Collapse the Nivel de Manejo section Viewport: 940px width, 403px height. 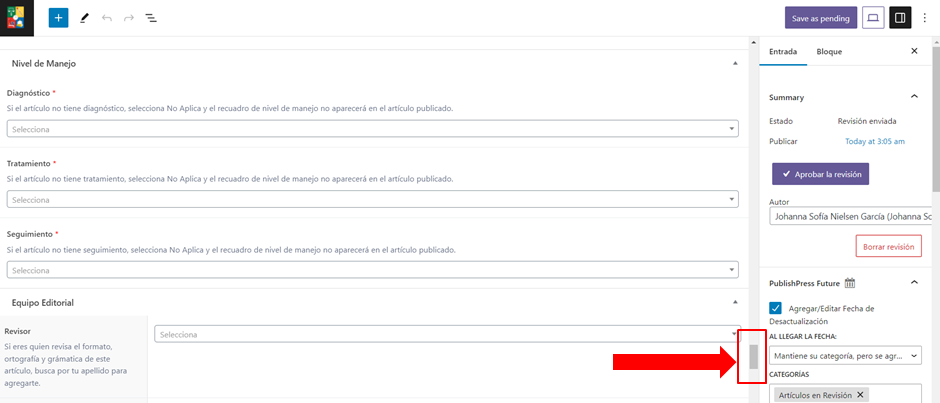[736, 64]
